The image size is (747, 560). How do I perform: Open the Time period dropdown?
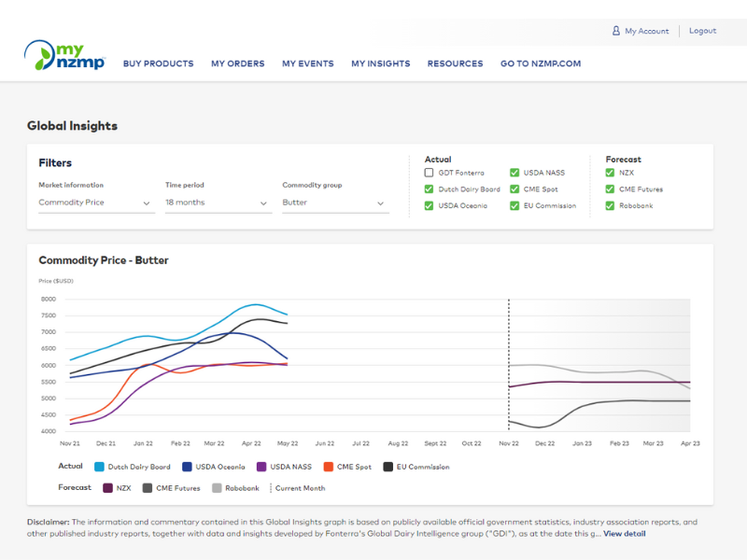coord(218,203)
